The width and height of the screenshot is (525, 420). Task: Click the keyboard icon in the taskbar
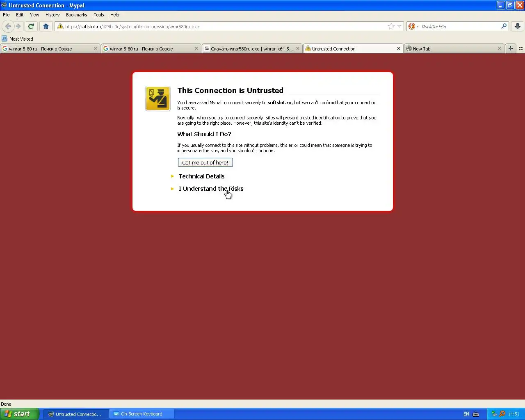pos(476,414)
